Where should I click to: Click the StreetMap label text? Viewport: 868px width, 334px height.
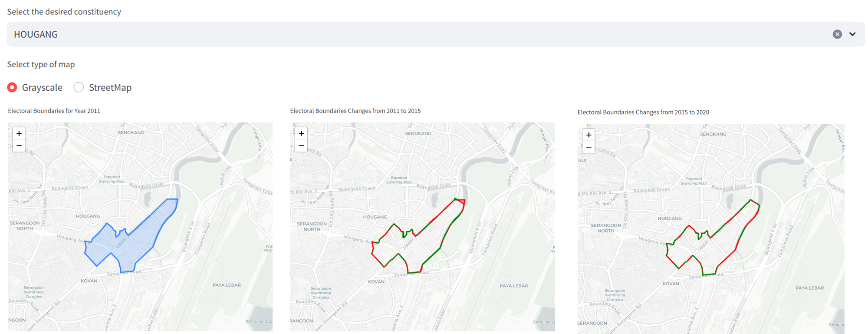[110, 87]
